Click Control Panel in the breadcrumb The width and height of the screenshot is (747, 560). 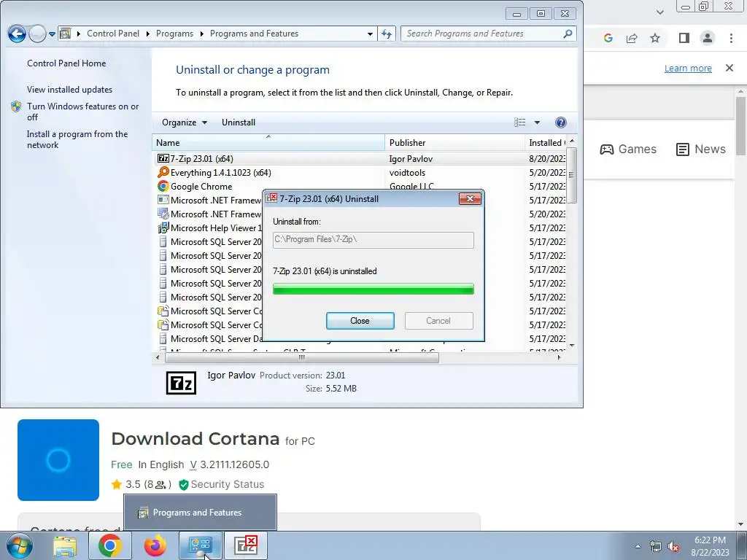(113, 34)
